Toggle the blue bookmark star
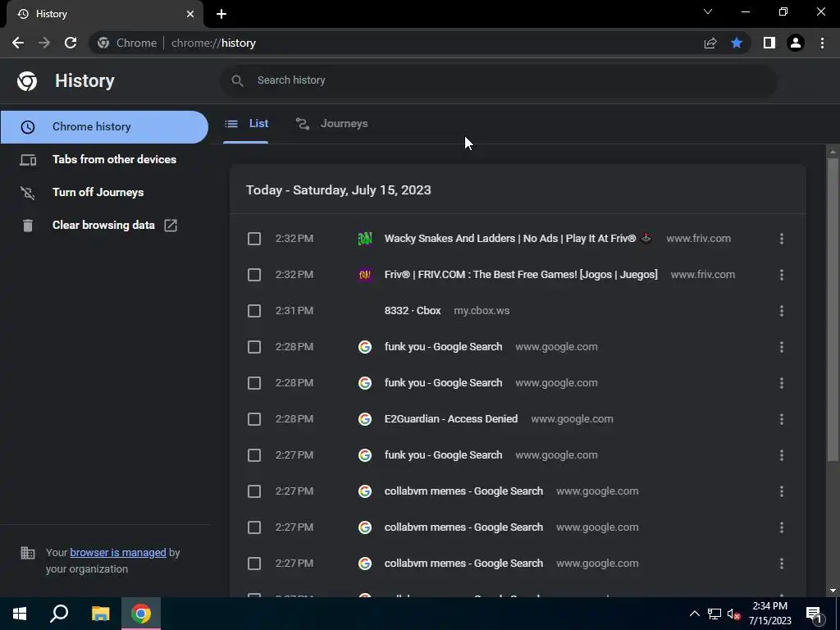Screen dimensions: 840x630 pyautogui.click(x=737, y=43)
